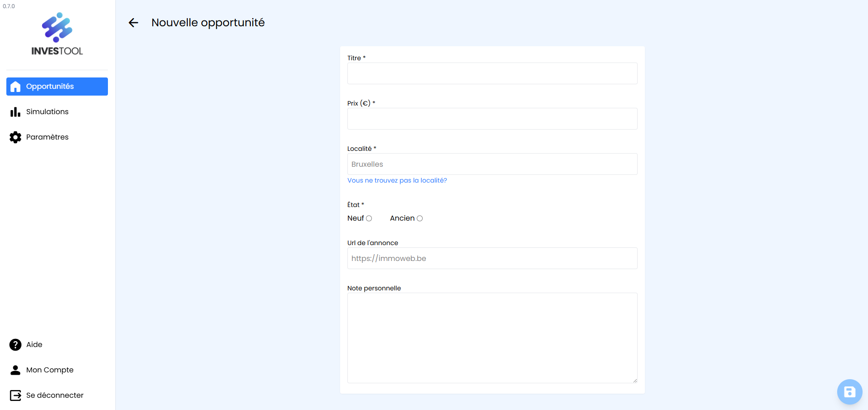Click the bar chart Simulations icon

15,112
